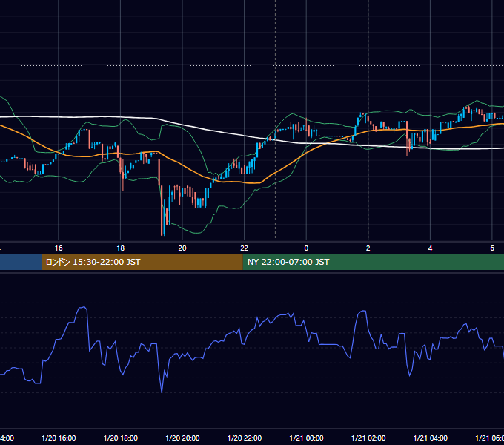This screenshot has width=504, height=445.
Task: Click the 18 hour axis label
Action: point(121,248)
